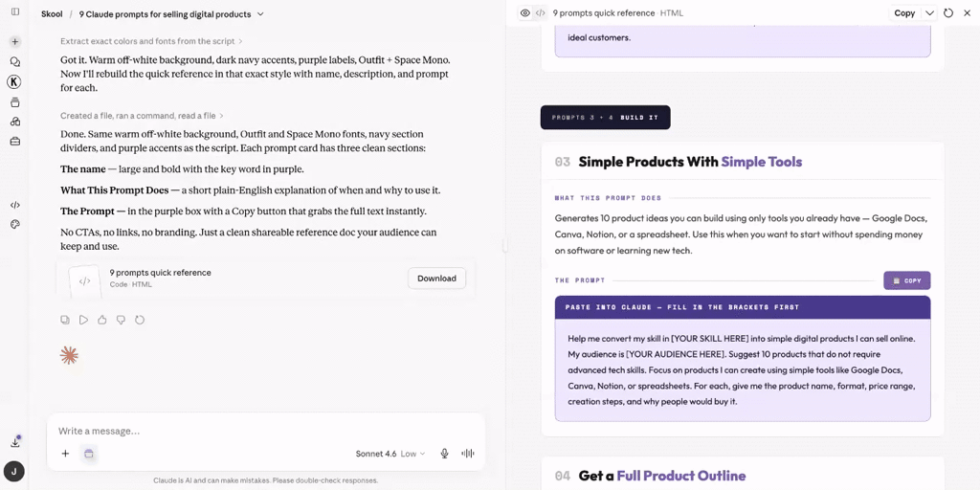The width and height of the screenshot is (980, 490).
Task: Retry the response with refresh icon
Action: pyautogui.click(x=140, y=320)
